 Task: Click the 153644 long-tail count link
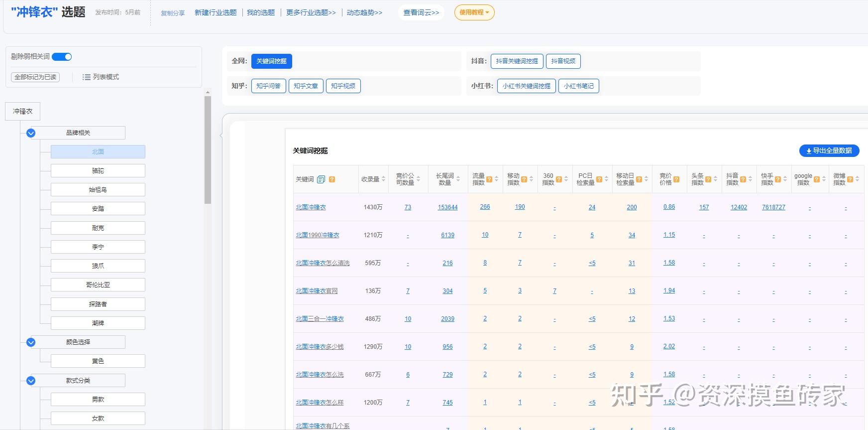tap(447, 207)
